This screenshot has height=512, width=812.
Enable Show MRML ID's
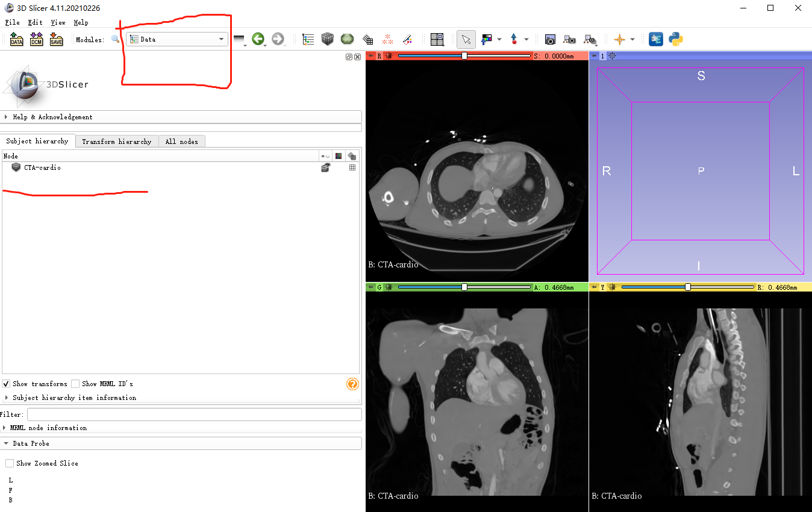75,384
